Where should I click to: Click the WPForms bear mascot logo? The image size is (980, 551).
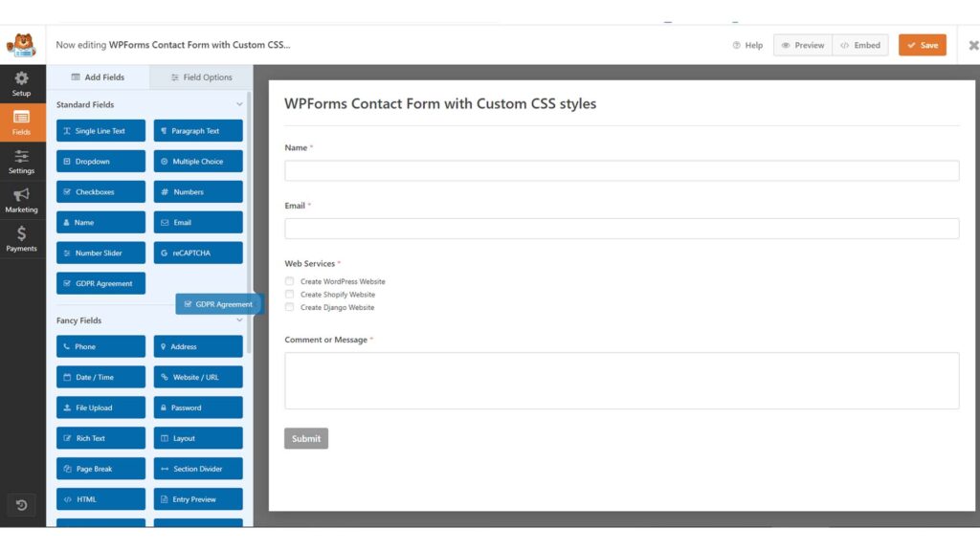21,45
